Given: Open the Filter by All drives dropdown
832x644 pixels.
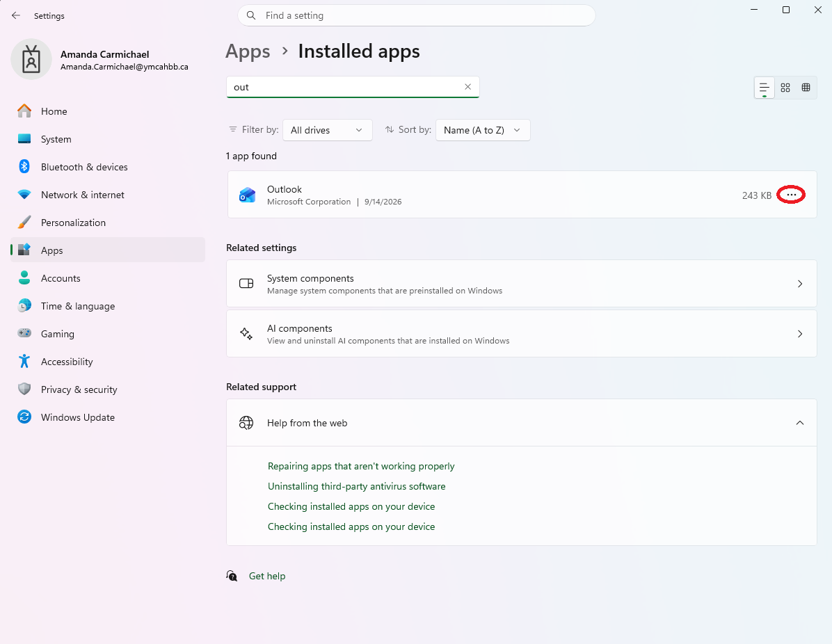Looking at the screenshot, I should point(328,130).
